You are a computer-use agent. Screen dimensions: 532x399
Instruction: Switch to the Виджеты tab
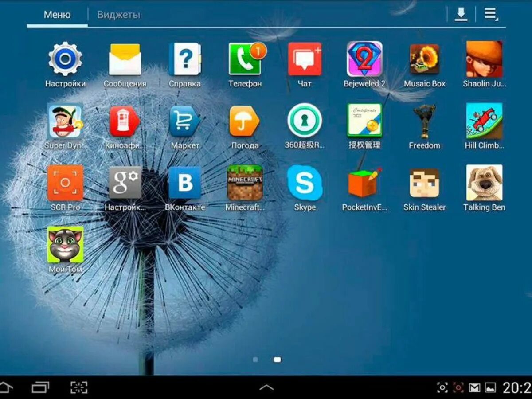pos(118,15)
